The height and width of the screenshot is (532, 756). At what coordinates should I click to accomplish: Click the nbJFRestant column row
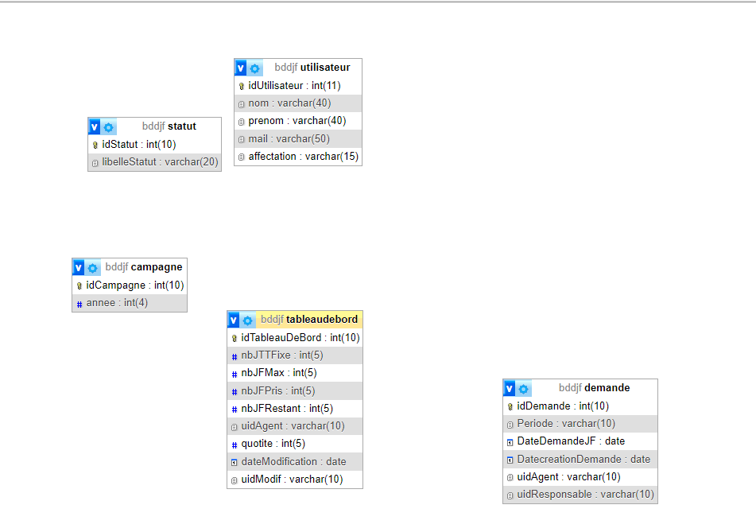(295, 408)
